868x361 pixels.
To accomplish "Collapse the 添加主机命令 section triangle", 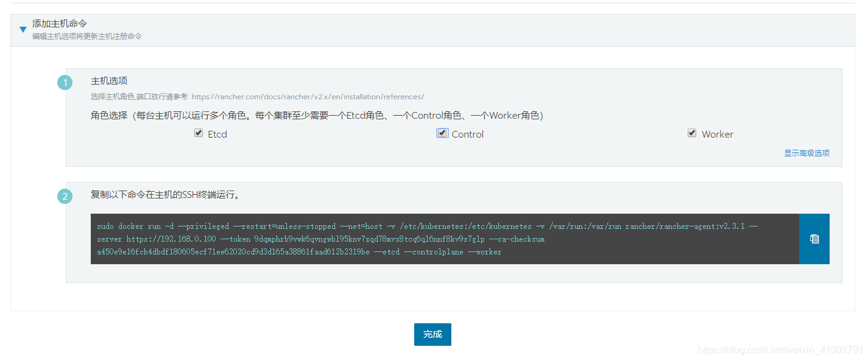I will pyautogui.click(x=23, y=29).
